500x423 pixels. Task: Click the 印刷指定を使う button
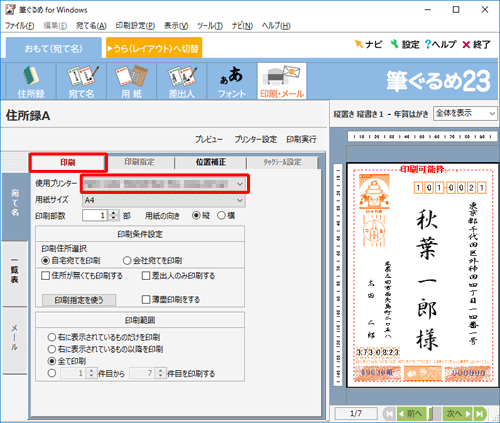click(x=79, y=300)
